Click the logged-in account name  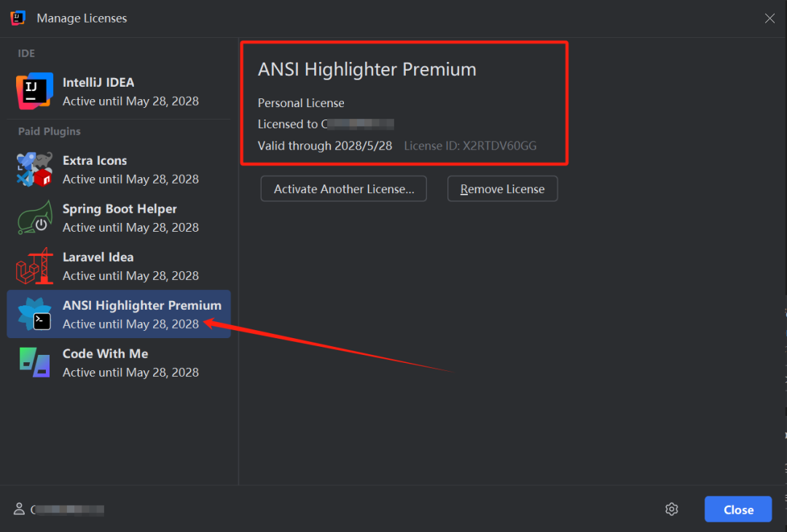coord(67,510)
